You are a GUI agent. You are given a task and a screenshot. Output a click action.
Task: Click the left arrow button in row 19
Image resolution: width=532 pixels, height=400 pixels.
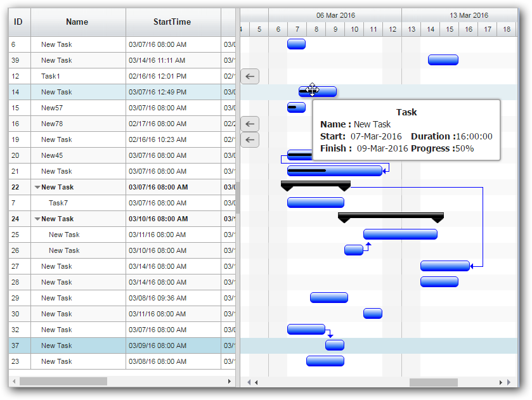(250, 139)
